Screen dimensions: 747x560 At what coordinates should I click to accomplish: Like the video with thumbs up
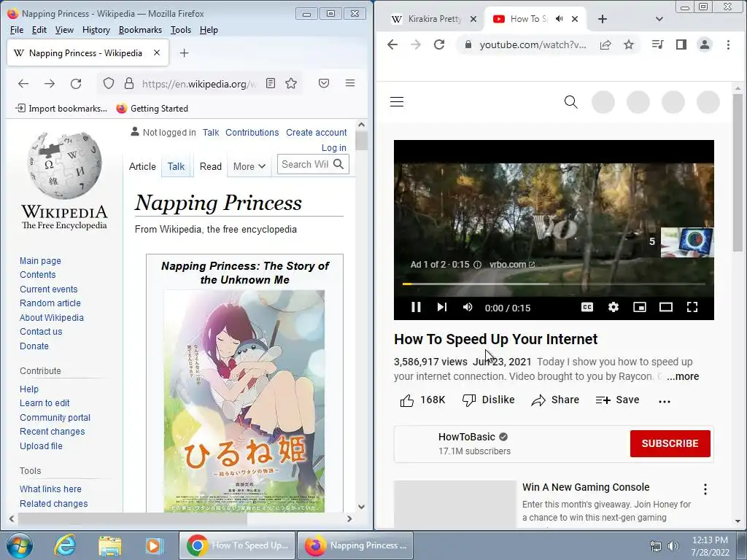coord(422,400)
